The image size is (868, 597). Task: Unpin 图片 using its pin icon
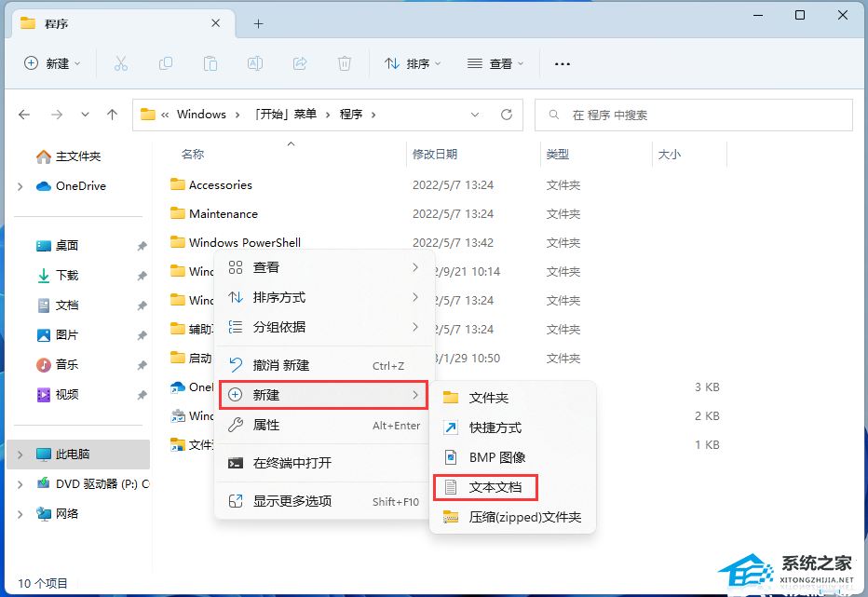click(142, 335)
